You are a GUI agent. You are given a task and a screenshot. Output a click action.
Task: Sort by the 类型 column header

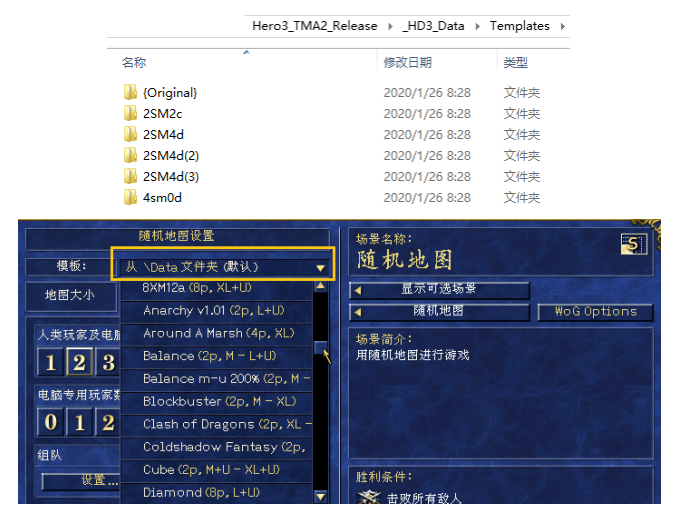point(515,62)
